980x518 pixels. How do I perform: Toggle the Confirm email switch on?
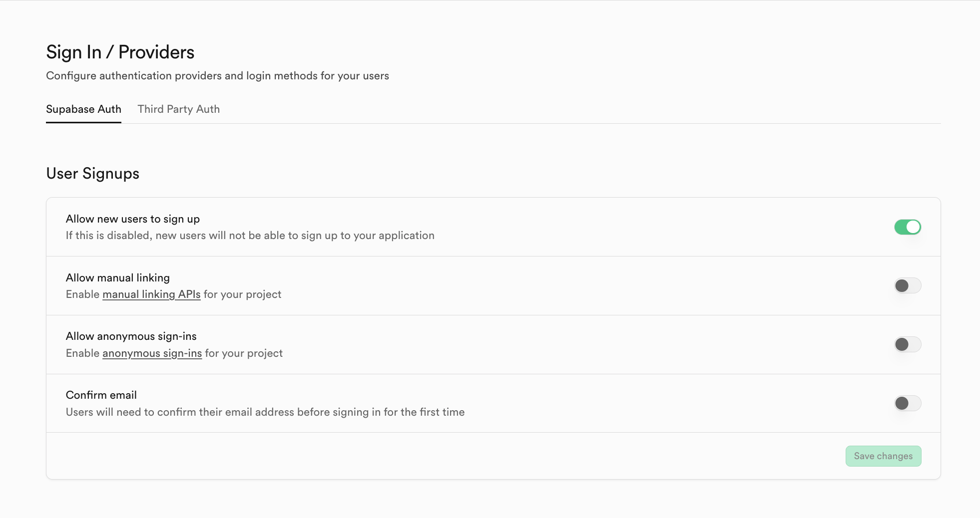click(x=907, y=403)
